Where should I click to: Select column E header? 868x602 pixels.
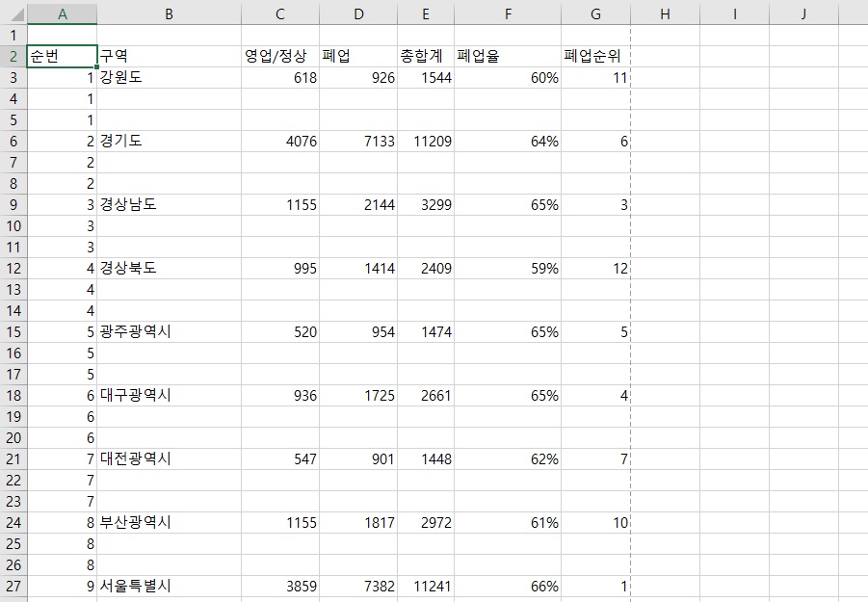tap(426, 13)
